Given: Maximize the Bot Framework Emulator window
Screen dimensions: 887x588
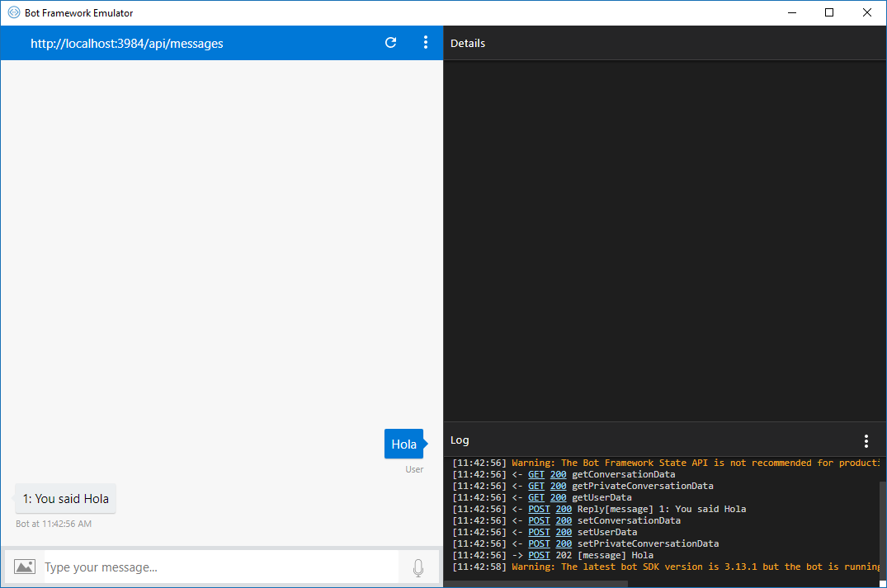Looking at the screenshot, I should point(829,12).
